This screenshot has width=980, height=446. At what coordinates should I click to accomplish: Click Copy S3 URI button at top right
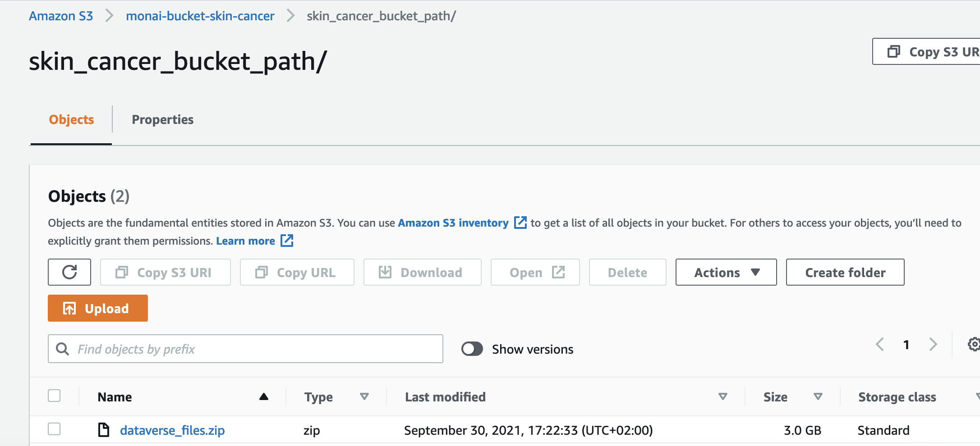pyautogui.click(x=927, y=51)
